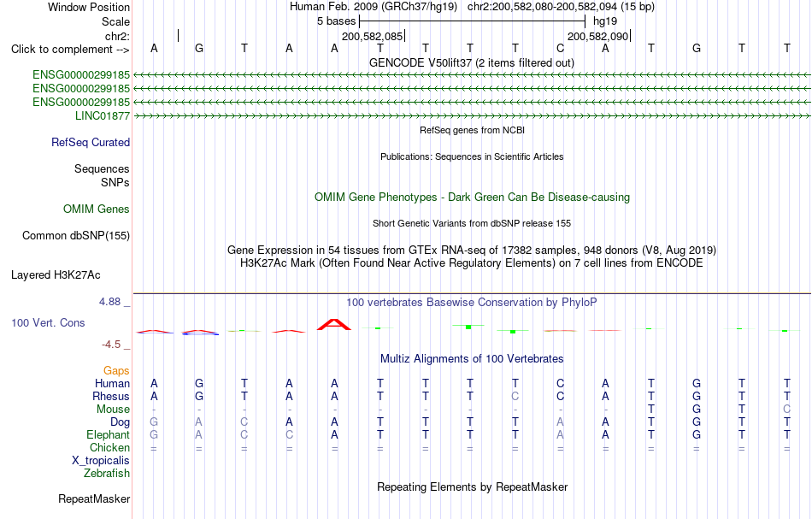The height and width of the screenshot is (519, 812).
Task: Click the faded C in the Rhesus row
Action: (x=515, y=396)
